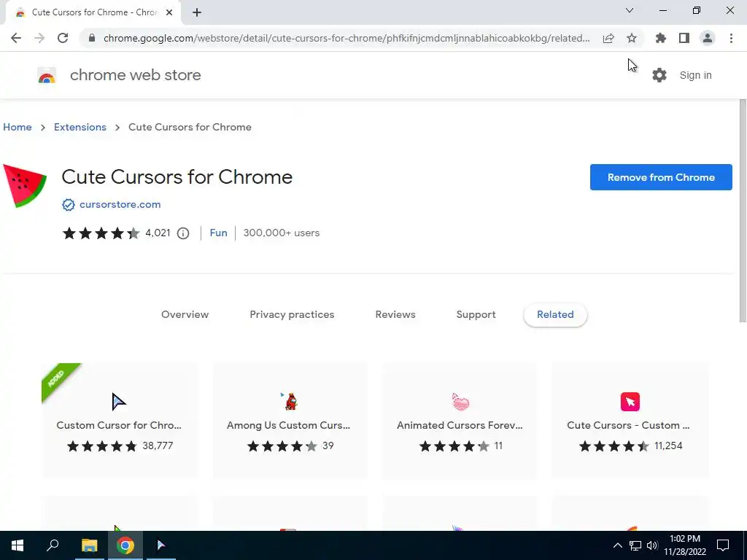
Task: Click the address bar URL
Action: coord(347,38)
